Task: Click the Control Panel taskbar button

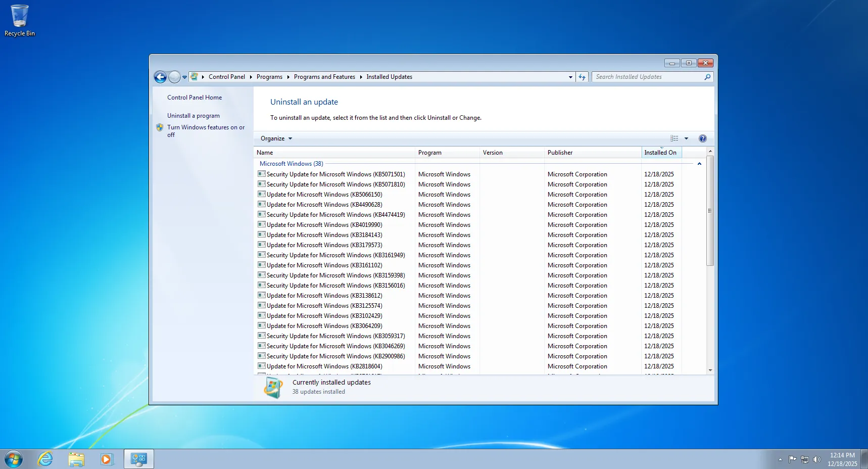Action: click(x=138, y=459)
